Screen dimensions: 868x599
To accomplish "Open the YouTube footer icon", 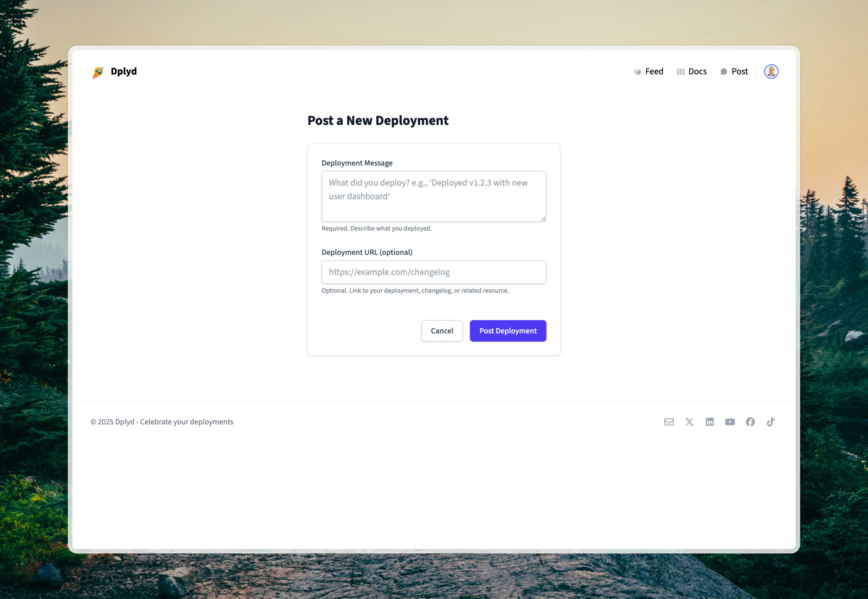I will pos(730,422).
